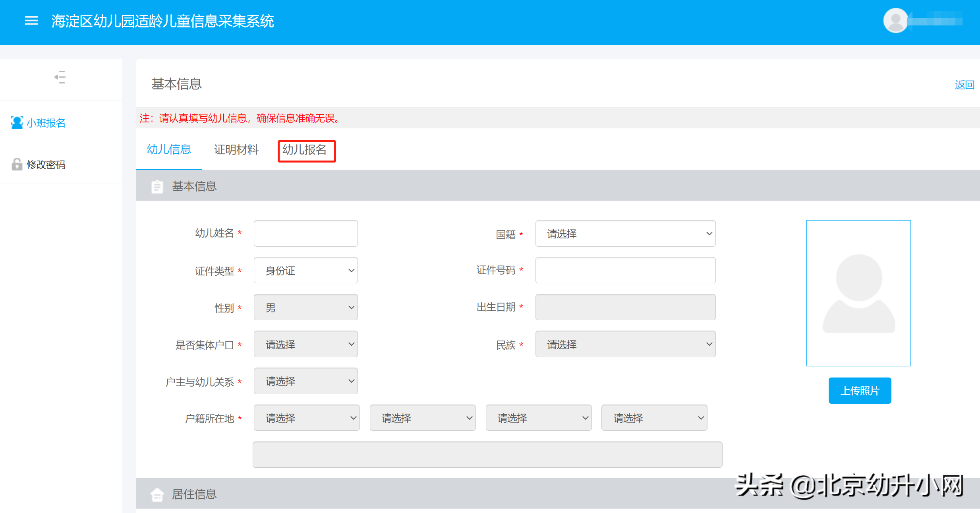Image resolution: width=980 pixels, height=513 pixels.
Task: Expand the 证件类型 身份证 dropdown
Action: pos(305,271)
